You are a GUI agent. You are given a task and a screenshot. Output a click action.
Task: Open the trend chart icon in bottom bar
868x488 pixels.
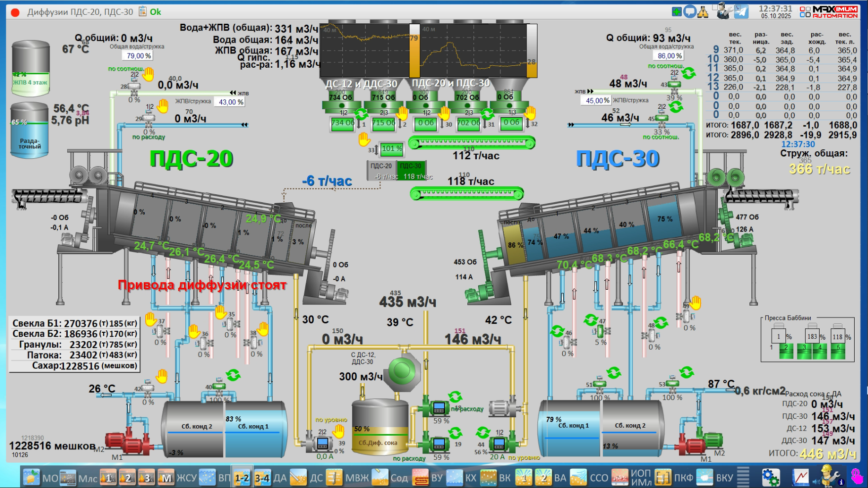(x=801, y=478)
